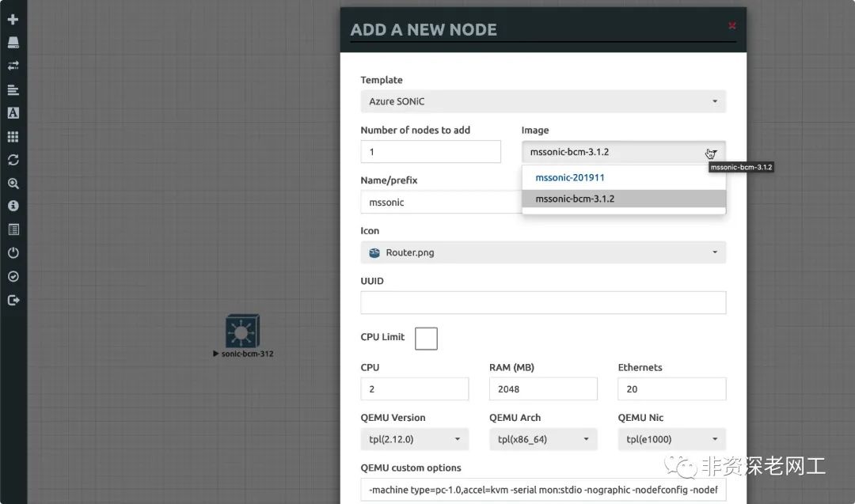Expand the Template dropdown showing Azure SONiC
This screenshot has width=855, height=504.
pos(543,101)
